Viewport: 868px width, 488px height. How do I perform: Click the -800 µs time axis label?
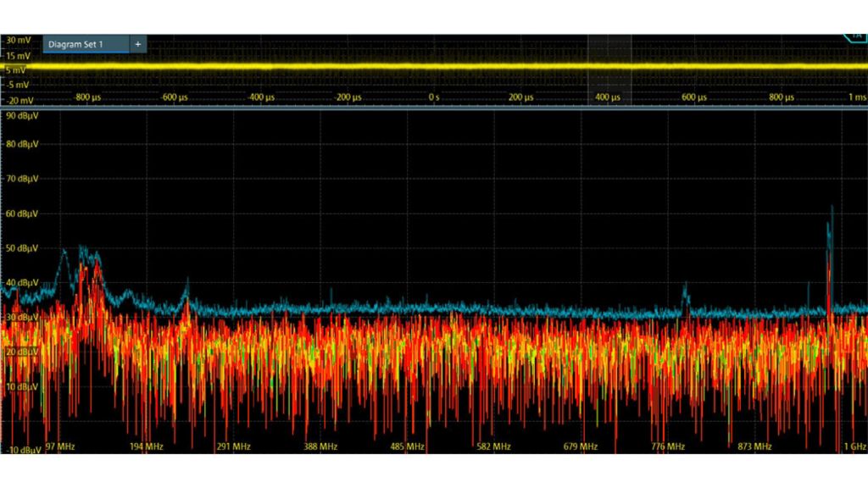[87, 97]
